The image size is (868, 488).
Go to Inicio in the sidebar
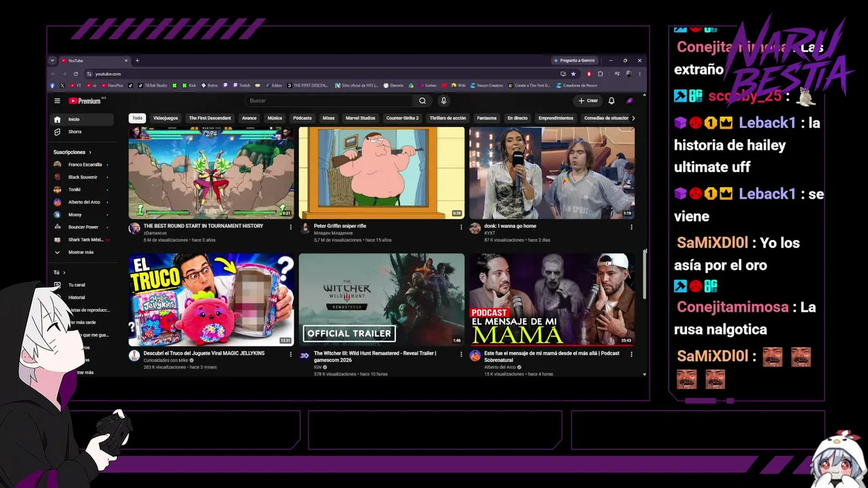[x=83, y=119]
